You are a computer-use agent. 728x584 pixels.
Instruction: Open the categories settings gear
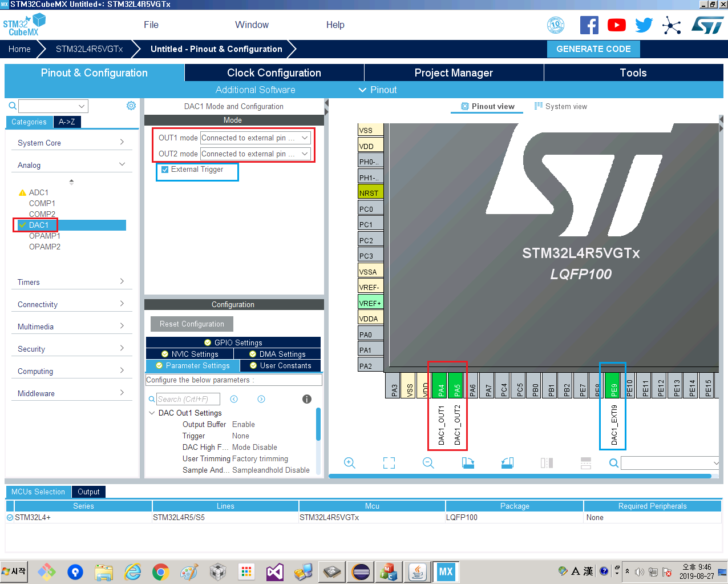coord(131,106)
